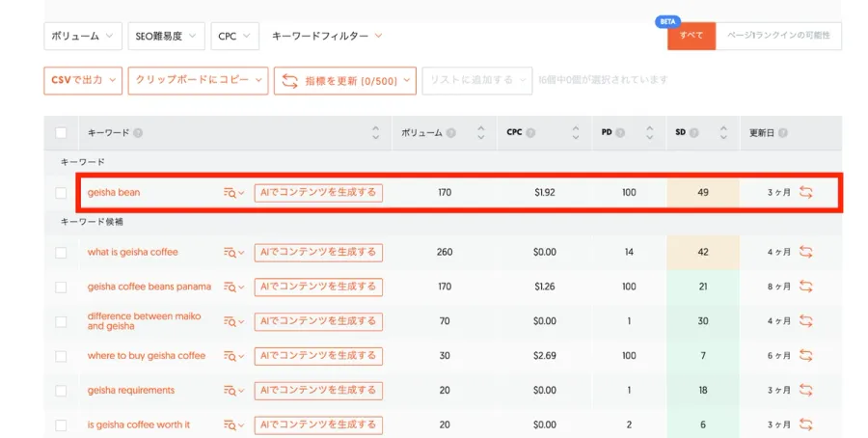Open the リストに追加する dropdown

pos(477,81)
